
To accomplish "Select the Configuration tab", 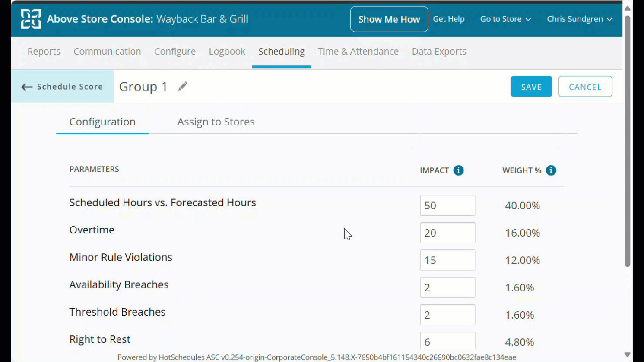I will 102,122.
